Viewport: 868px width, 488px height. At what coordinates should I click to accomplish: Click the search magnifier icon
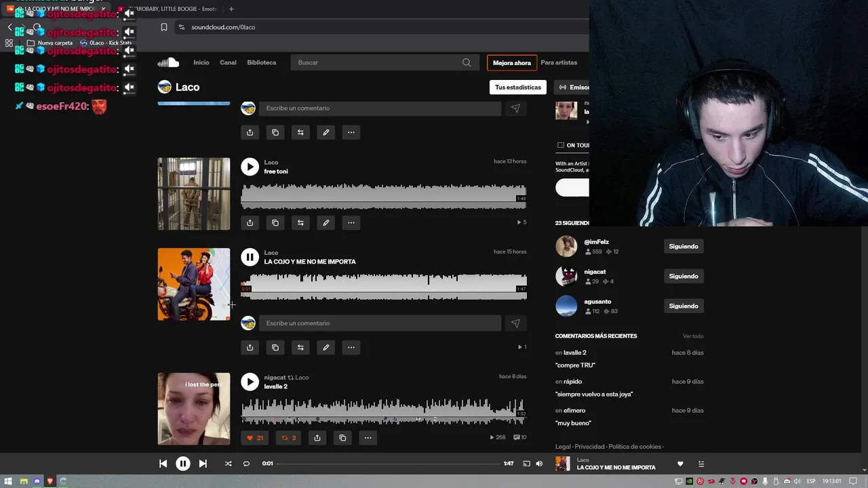467,62
